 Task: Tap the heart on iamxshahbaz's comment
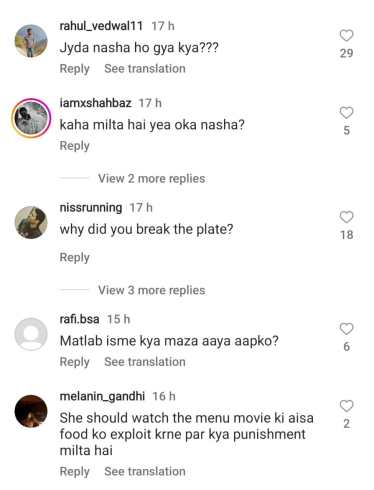coord(346,113)
